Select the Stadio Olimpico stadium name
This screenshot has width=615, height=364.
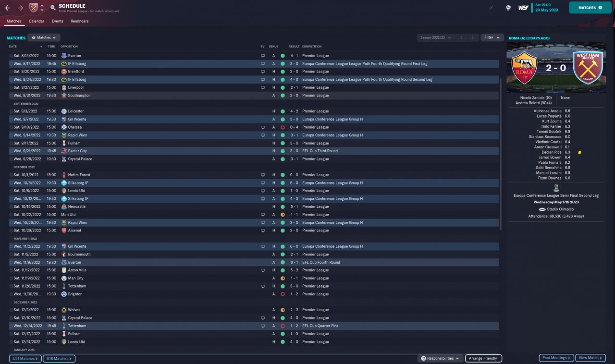pyautogui.click(x=559, y=209)
